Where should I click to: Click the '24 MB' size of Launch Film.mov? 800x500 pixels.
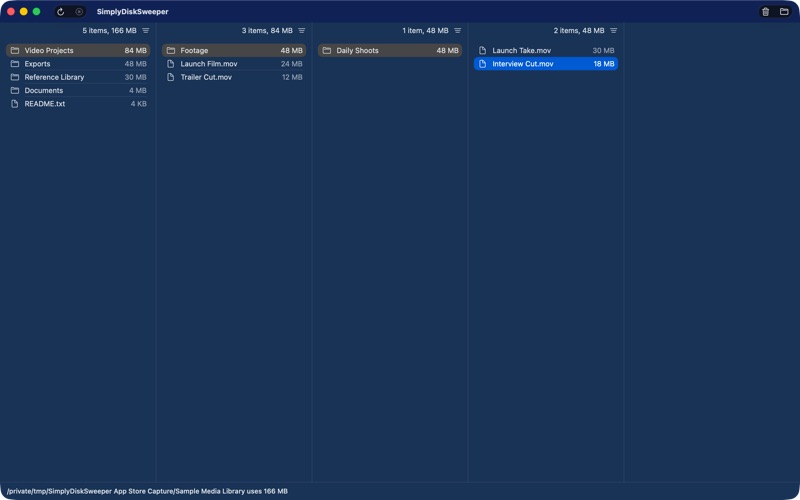pos(292,64)
